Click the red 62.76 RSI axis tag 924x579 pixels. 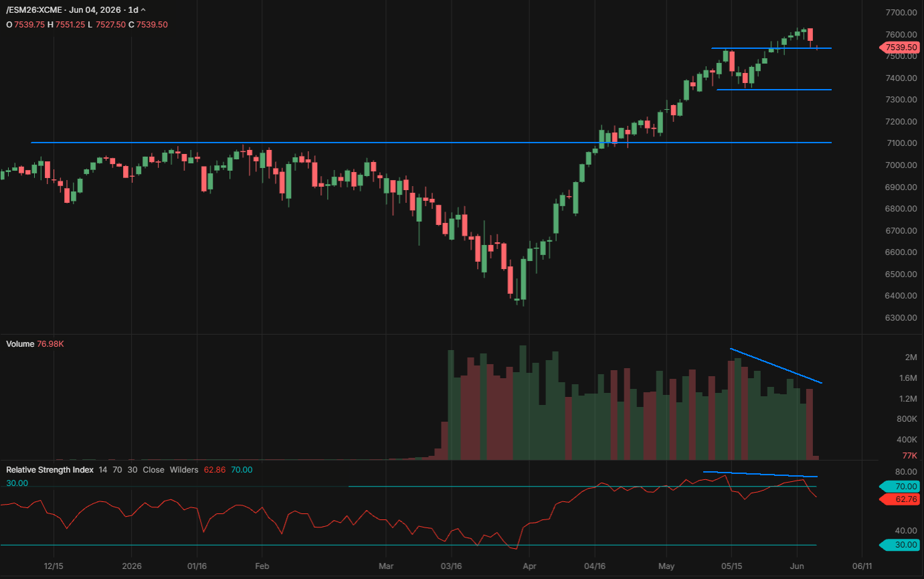(900, 499)
